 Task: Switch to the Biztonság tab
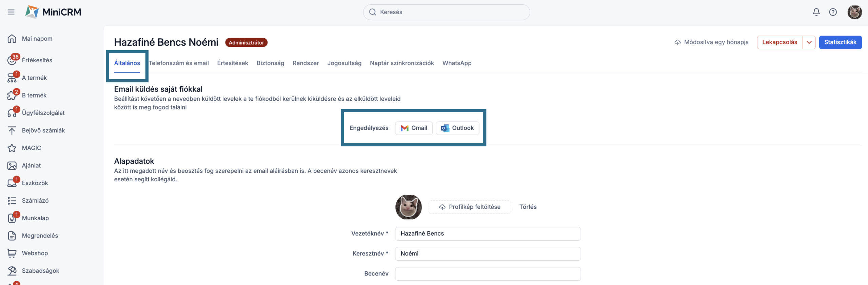click(x=270, y=63)
